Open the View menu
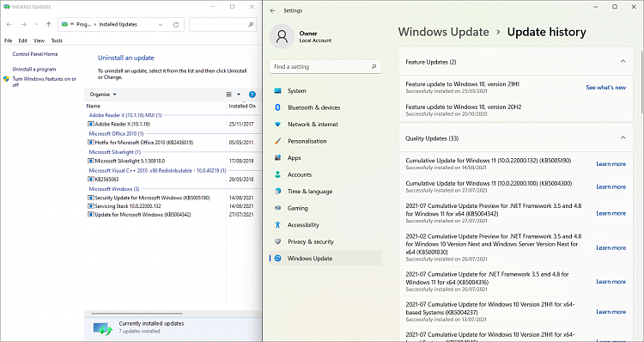 [39, 40]
